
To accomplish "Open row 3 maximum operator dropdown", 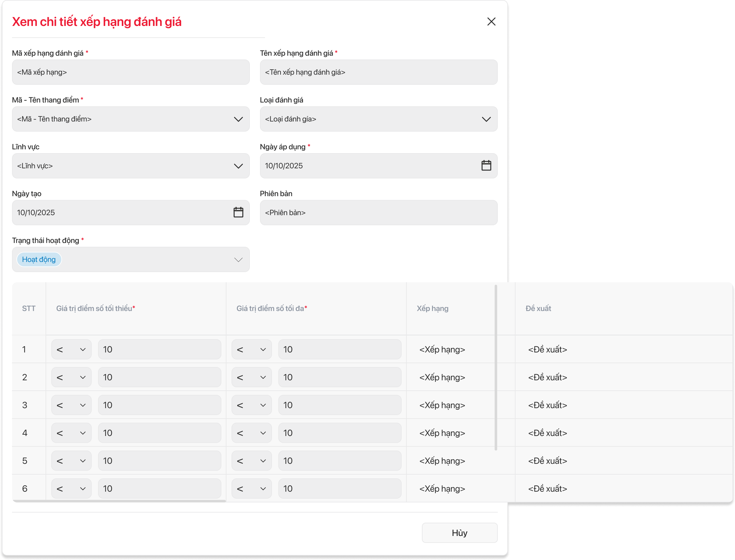I will click(251, 405).
